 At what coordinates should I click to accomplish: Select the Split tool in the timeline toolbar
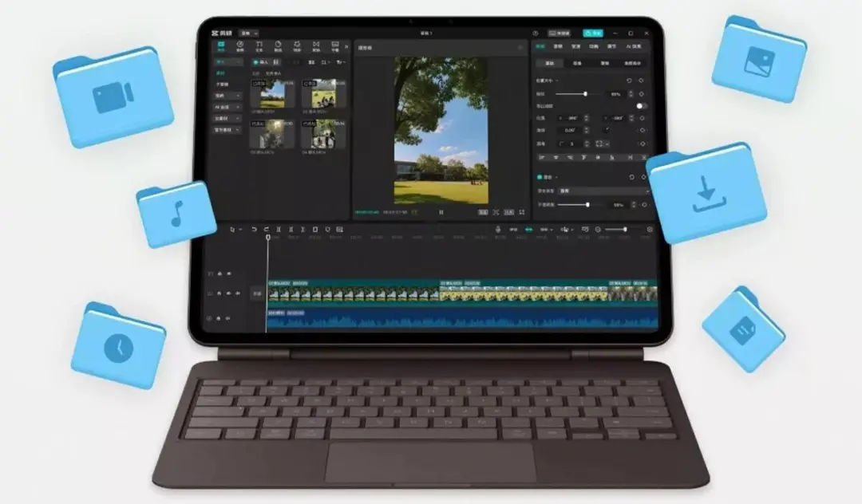[279, 230]
